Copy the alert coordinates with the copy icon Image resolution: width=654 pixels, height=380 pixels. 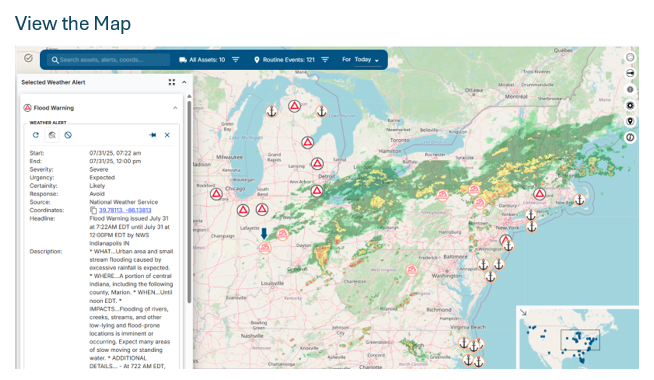point(93,210)
